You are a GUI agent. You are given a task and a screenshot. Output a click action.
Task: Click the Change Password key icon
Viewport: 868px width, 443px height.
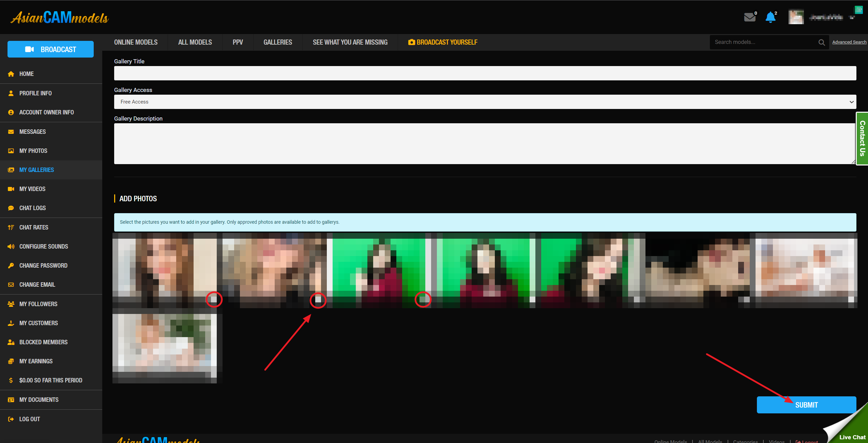pyautogui.click(x=11, y=266)
